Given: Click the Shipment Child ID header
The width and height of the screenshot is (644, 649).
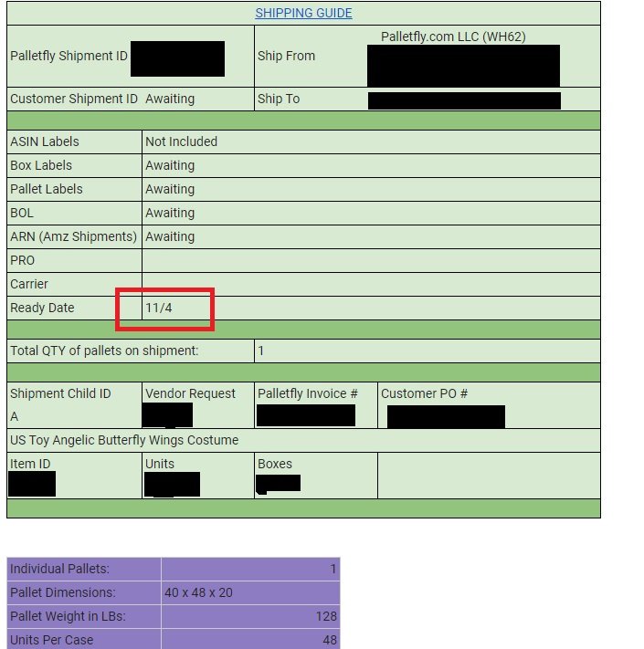Looking at the screenshot, I should tap(60, 393).
